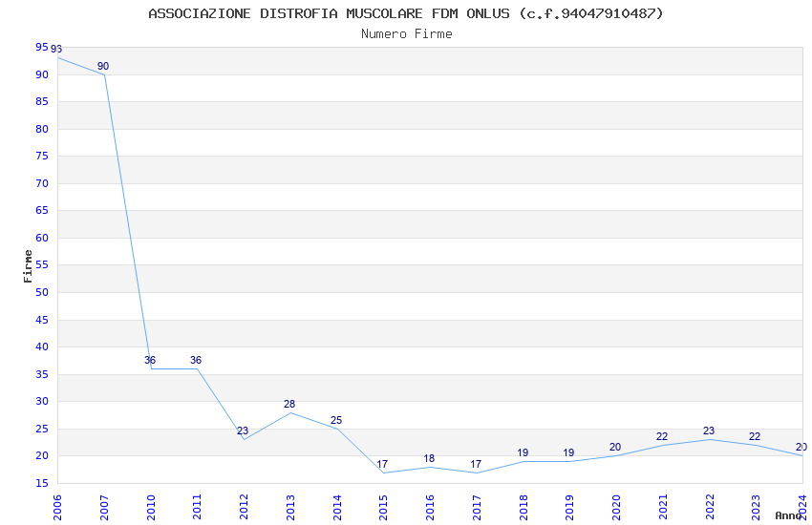Image resolution: width=812 pixels, height=525 pixels.
Task: Click the y-axis tick label 65
Action: [42, 210]
